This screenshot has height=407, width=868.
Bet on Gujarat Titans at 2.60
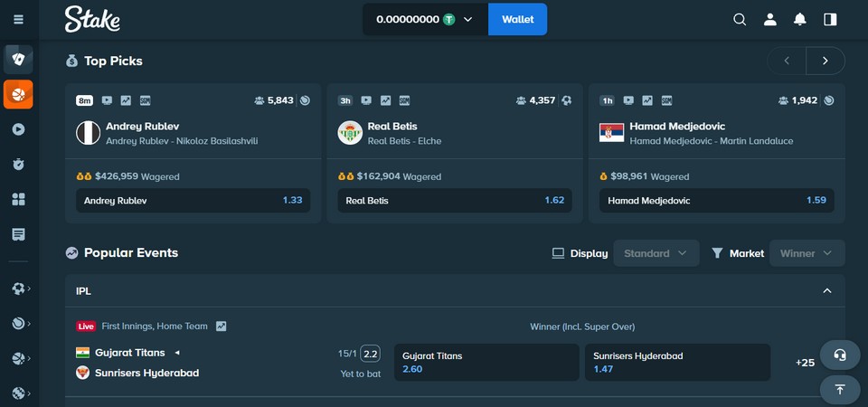tap(486, 362)
